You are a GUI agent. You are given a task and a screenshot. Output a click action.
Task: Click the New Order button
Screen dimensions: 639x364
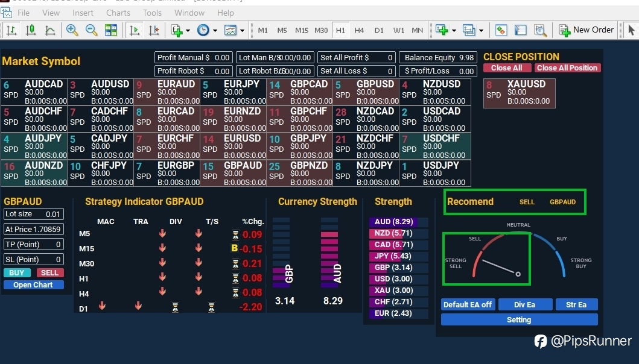tap(586, 30)
